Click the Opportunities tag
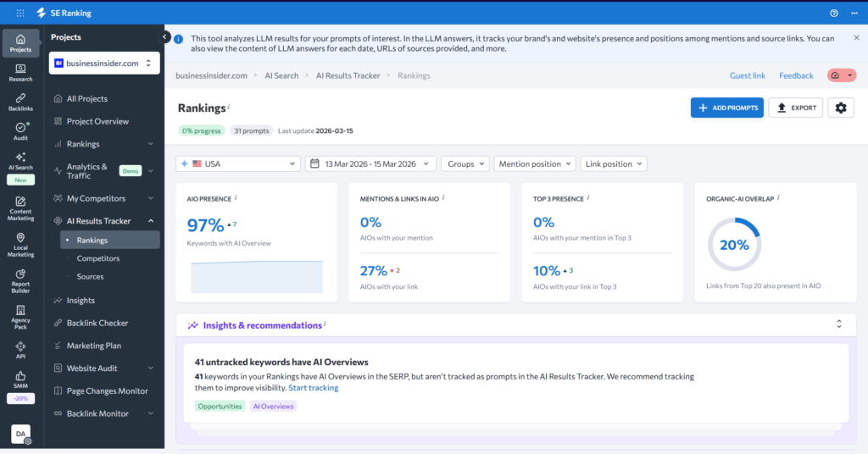This screenshot has height=454, width=868. (220, 406)
